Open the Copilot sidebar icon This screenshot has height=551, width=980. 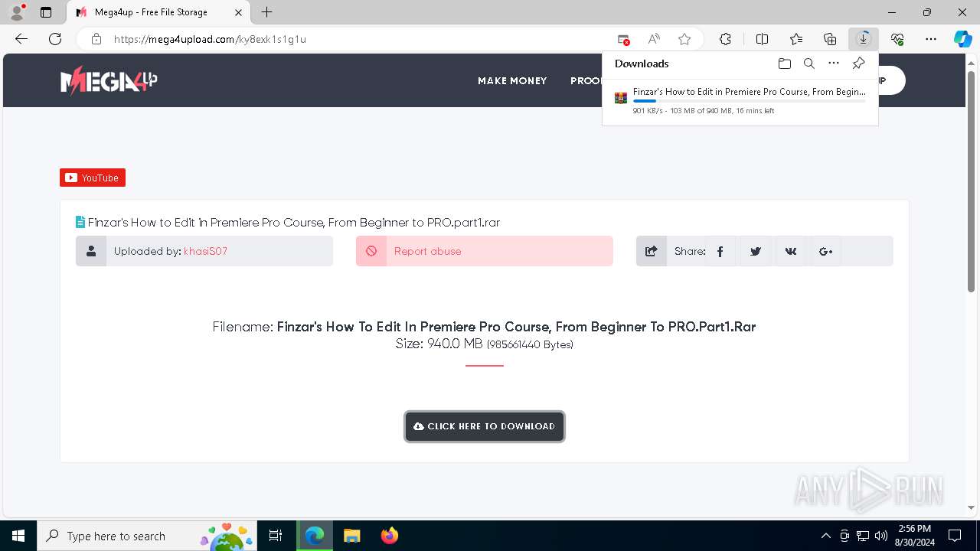click(x=962, y=39)
